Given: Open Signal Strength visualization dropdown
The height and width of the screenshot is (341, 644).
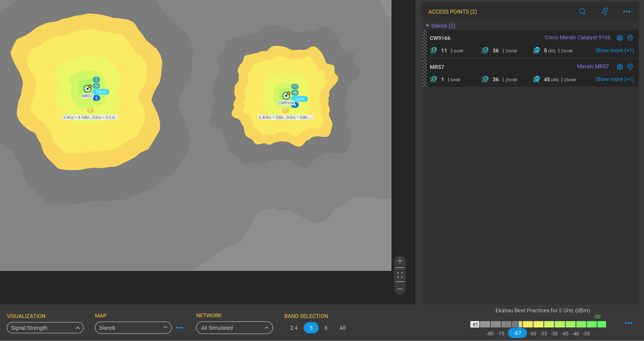Looking at the screenshot, I should 45,328.
